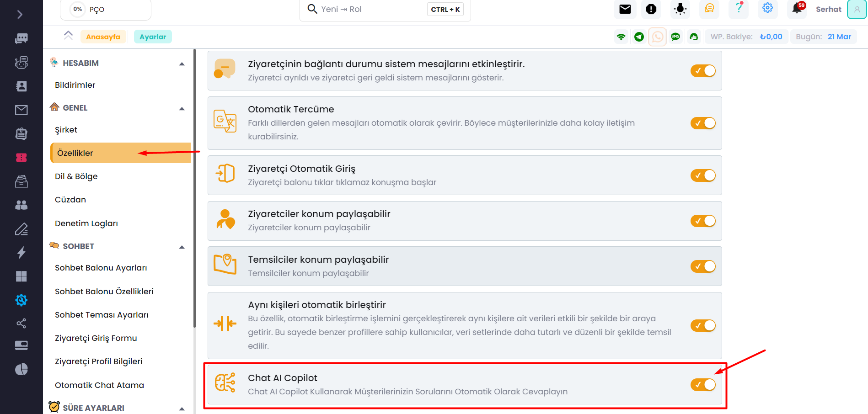
Task: Open Şirket in the settings menu
Action: point(66,130)
